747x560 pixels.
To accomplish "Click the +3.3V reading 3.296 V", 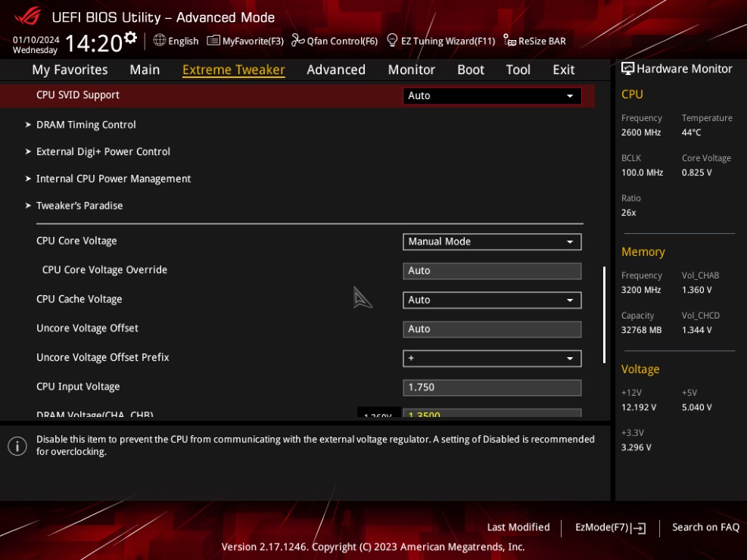I will coord(636,447).
